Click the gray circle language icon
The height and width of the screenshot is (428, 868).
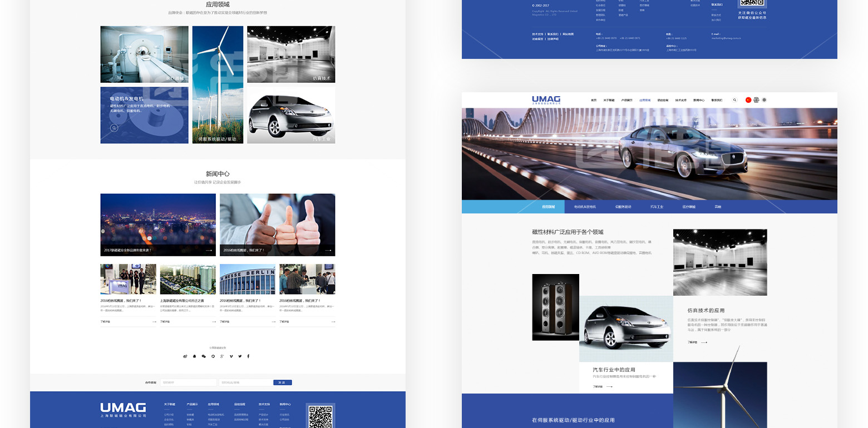pos(764,100)
